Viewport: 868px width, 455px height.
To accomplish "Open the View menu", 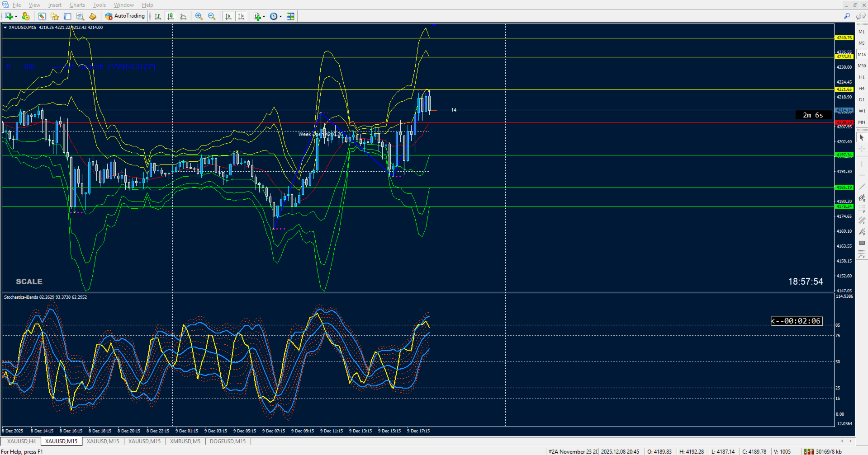I will pyautogui.click(x=34, y=5).
